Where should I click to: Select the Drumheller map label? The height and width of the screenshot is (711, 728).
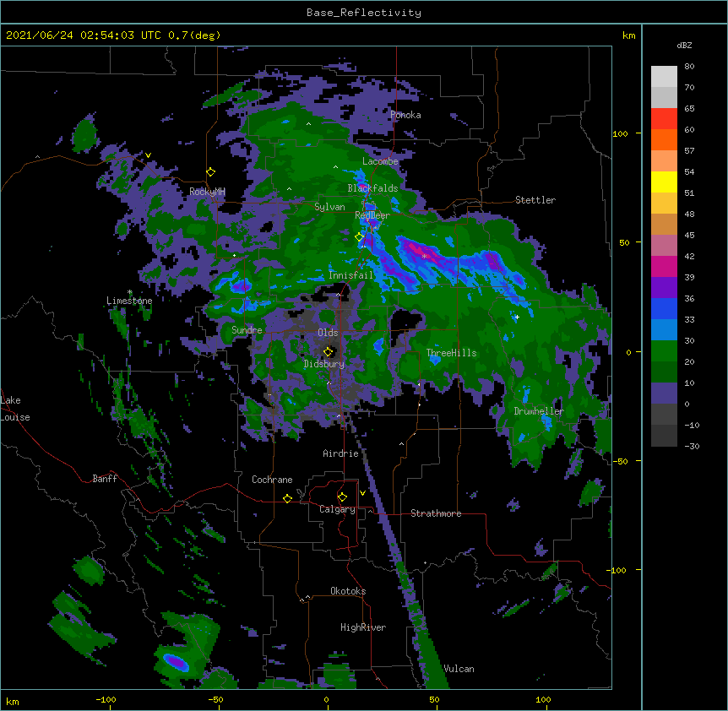[539, 411]
